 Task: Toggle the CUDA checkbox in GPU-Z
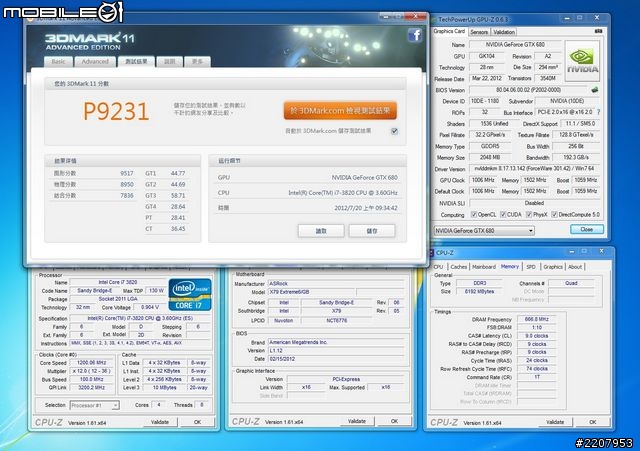click(503, 214)
